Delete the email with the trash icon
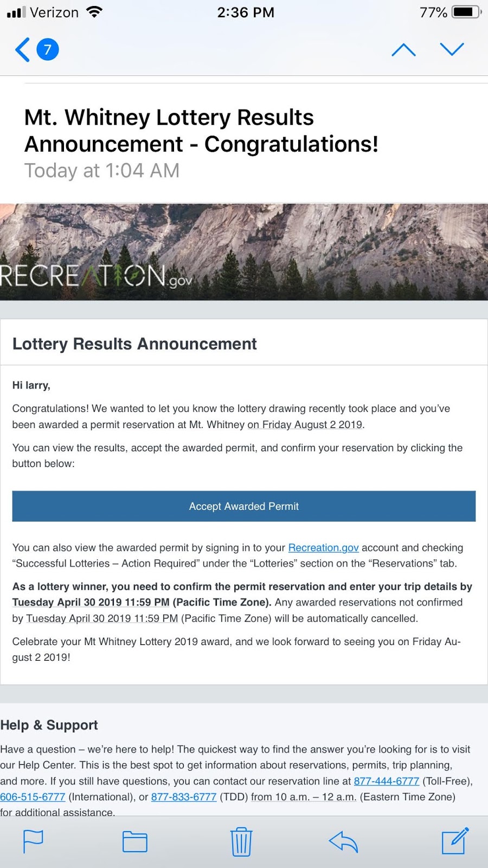The width and height of the screenshot is (488, 868). tap(241, 841)
